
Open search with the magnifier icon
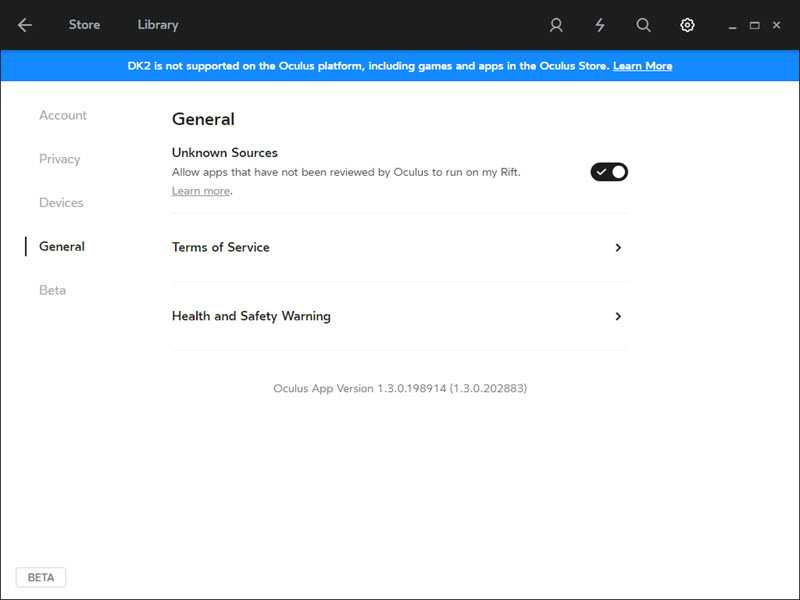point(644,25)
